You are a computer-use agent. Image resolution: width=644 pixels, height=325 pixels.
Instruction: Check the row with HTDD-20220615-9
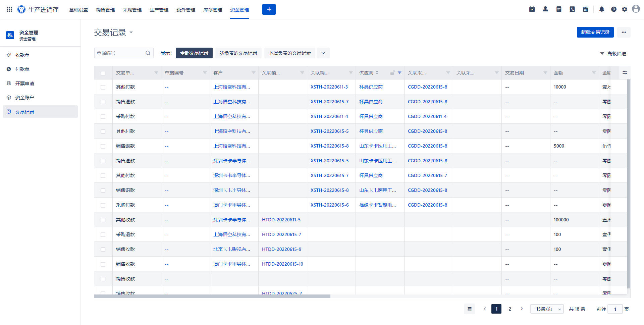[103, 250]
